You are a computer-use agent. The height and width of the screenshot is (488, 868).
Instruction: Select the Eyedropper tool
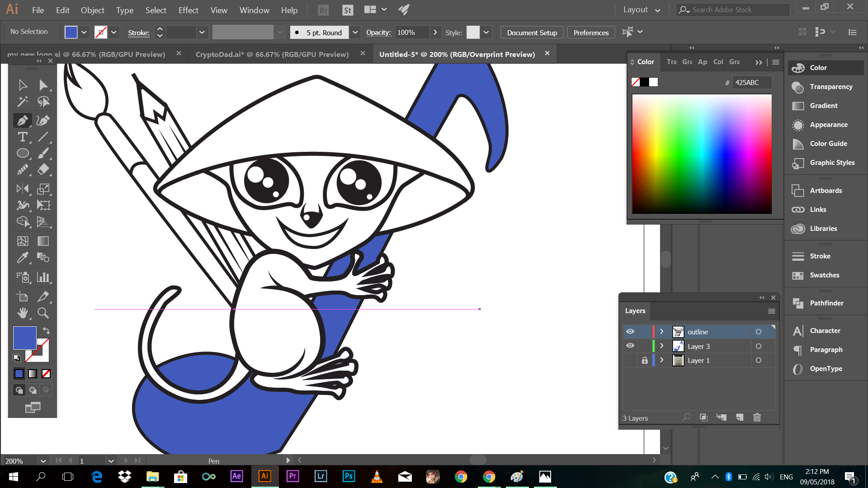[23, 258]
